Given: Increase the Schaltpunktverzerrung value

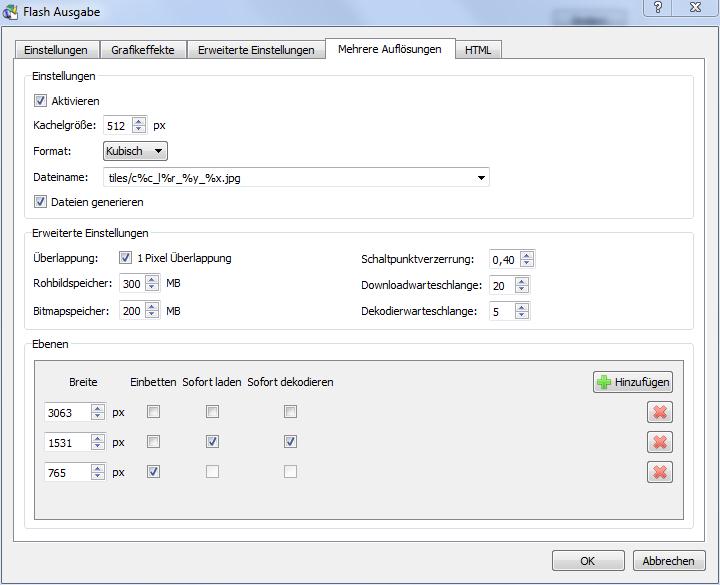Looking at the screenshot, I should (x=527, y=255).
